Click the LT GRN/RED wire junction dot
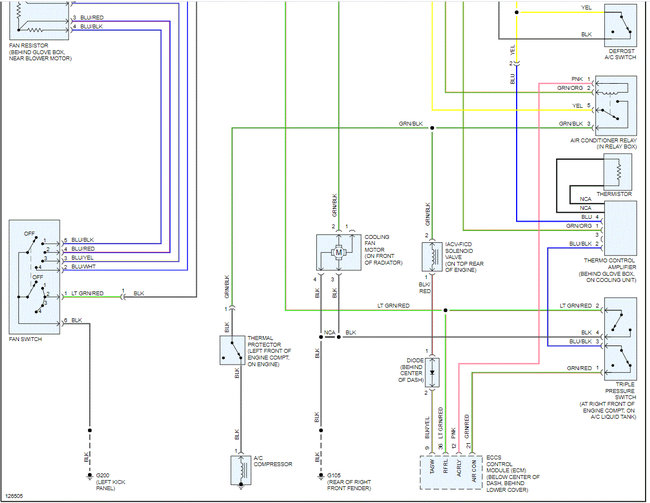This screenshot has width=650, height=503. (x=445, y=310)
